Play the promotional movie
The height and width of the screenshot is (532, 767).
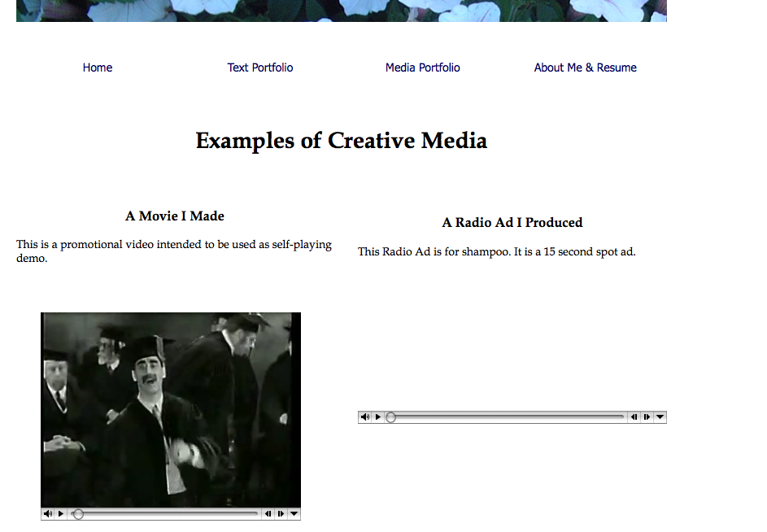pos(61,514)
